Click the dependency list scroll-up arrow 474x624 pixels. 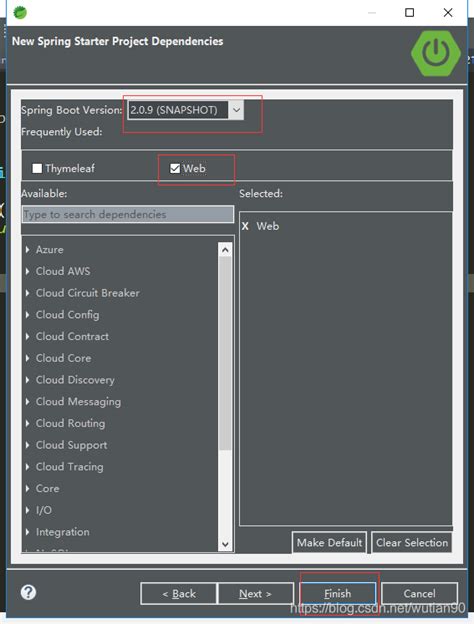tap(225, 250)
